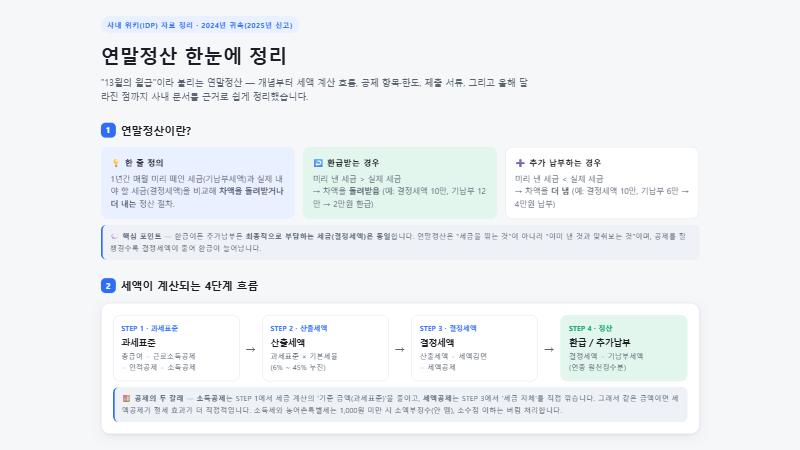800x450 pixels.
Task: Open the green STEP 4 환급 / 추가납부 card
Action: pyautogui.click(x=623, y=348)
